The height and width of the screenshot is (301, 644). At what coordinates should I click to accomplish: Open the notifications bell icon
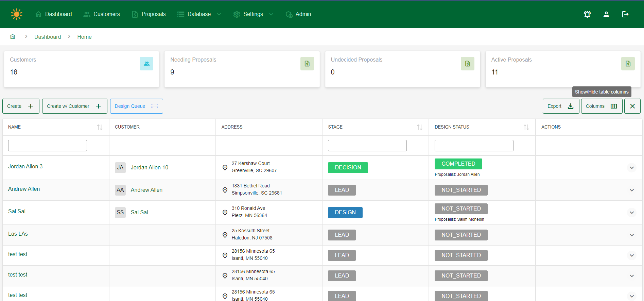click(587, 14)
